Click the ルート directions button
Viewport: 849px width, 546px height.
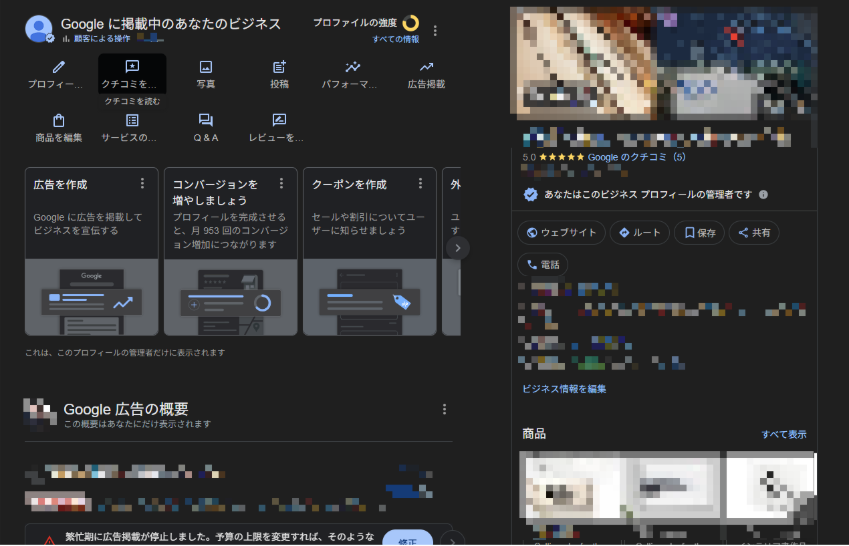(640, 232)
